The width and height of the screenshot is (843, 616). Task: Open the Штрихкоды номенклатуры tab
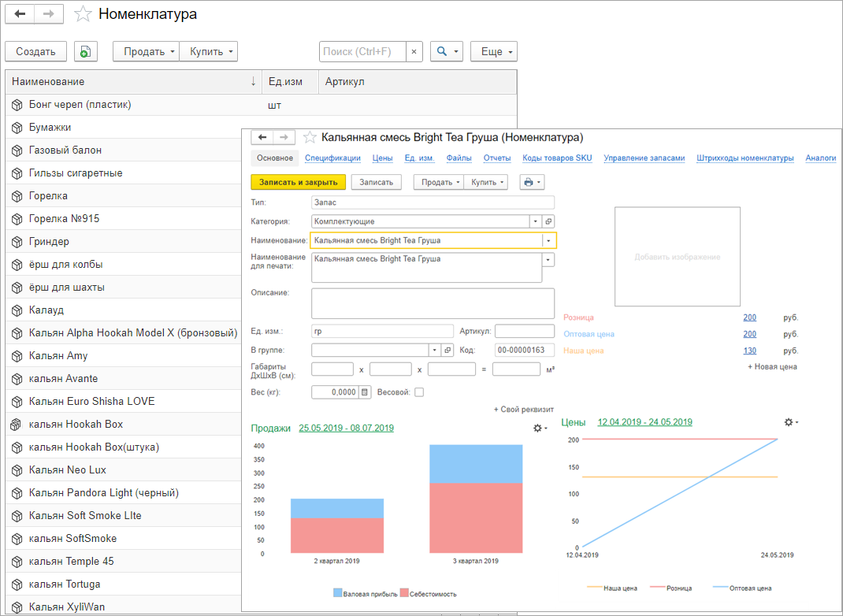pos(745,158)
